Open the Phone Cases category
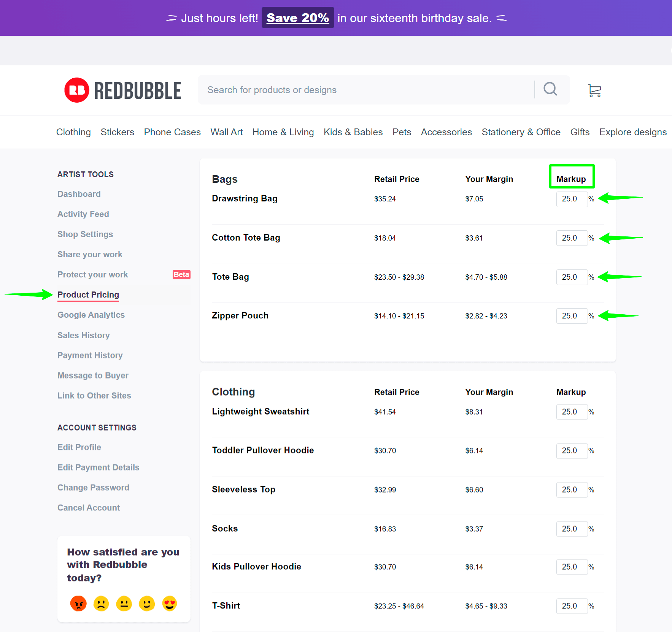The height and width of the screenshot is (632, 672). 172,132
